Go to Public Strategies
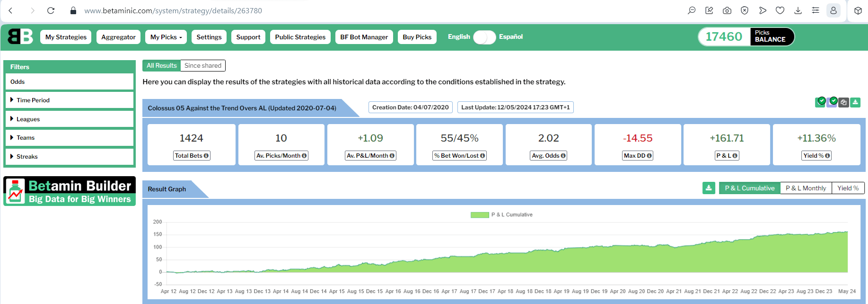This screenshot has width=868, height=304. (x=300, y=37)
